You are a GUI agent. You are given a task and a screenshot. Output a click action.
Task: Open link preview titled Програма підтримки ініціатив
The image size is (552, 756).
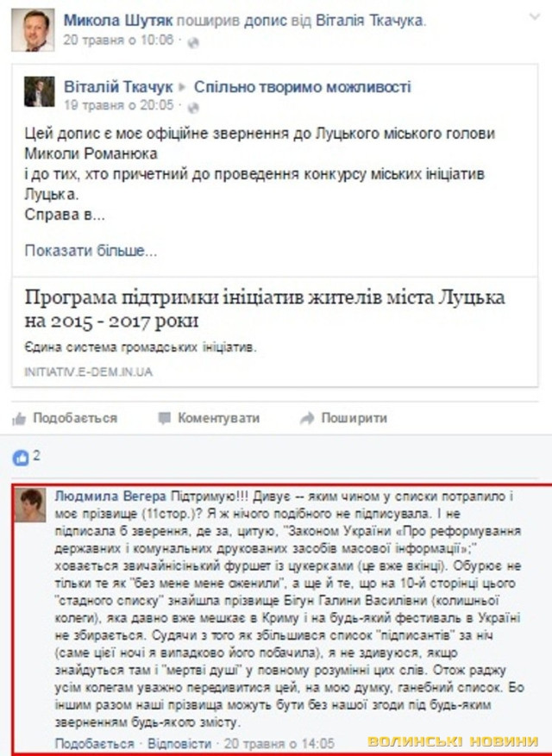(265, 309)
